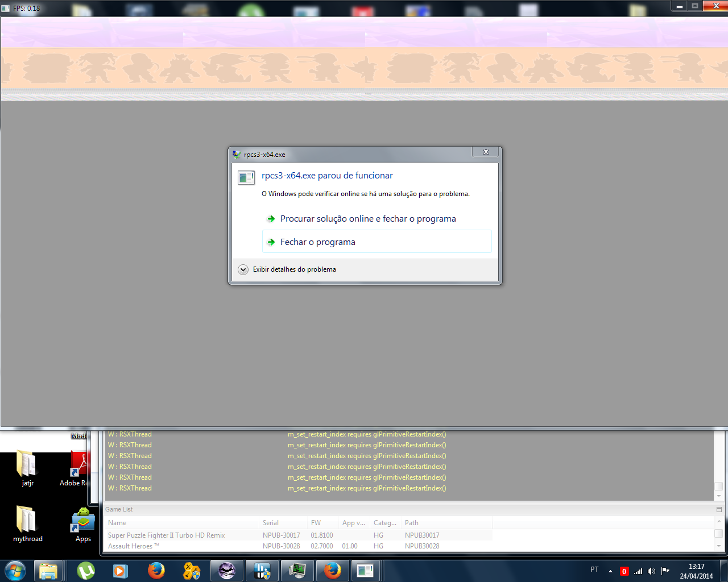This screenshot has height=582, width=728.
Task: Open the Windows Start menu orb
Action: 15,571
